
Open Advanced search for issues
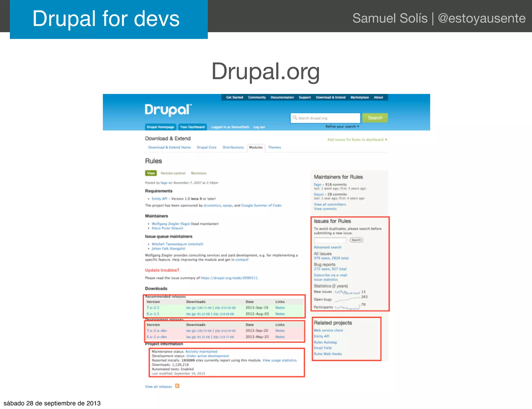328,247
